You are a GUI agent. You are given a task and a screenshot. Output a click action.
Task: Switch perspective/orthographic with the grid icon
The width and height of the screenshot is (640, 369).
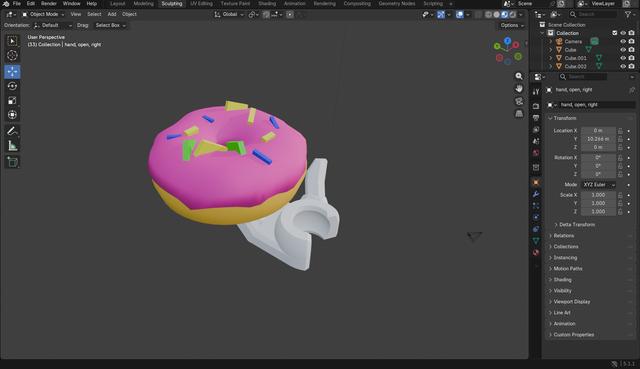(x=519, y=113)
